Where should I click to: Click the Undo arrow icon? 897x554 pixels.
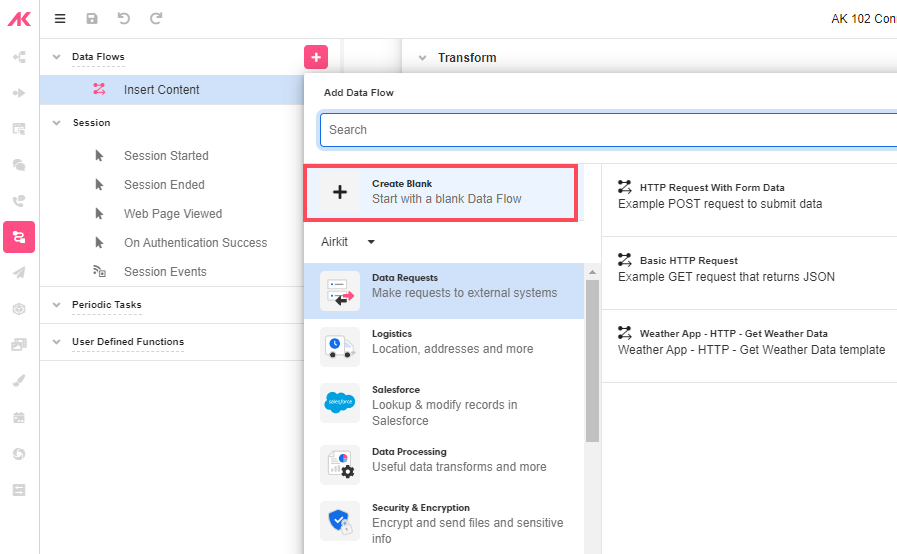click(124, 18)
